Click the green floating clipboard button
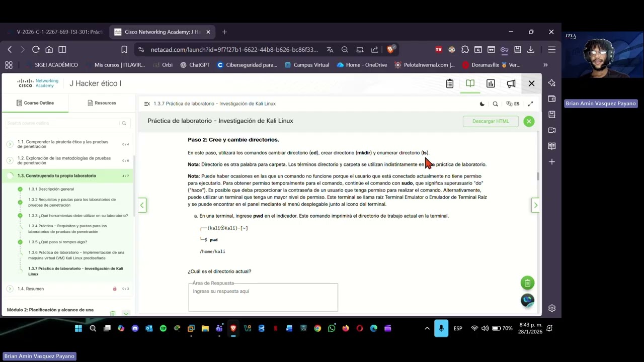The height and width of the screenshot is (362, 644). coord(527,283)
